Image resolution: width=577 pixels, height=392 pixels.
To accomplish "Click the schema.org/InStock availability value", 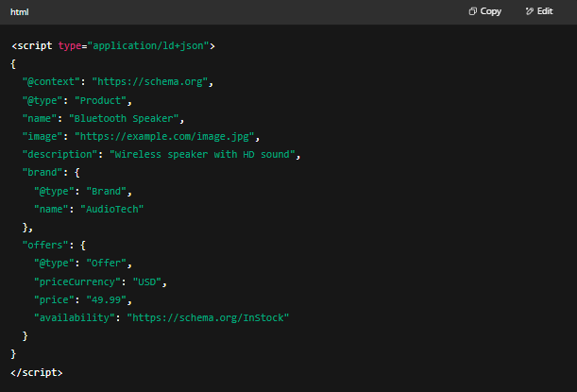I will (208, 317).
